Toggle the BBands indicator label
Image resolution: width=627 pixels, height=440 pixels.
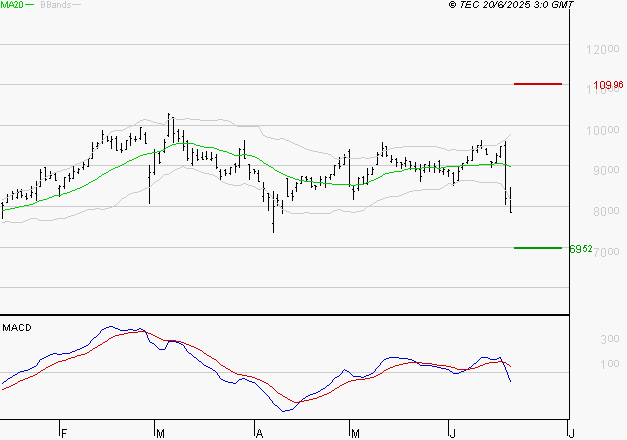(x=54, y=6)
